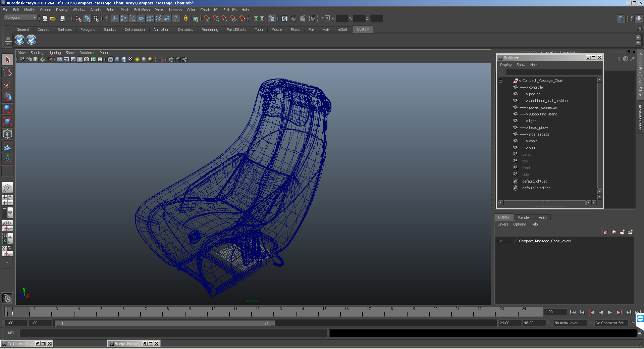Click the MEL command line label

[11, 333]
